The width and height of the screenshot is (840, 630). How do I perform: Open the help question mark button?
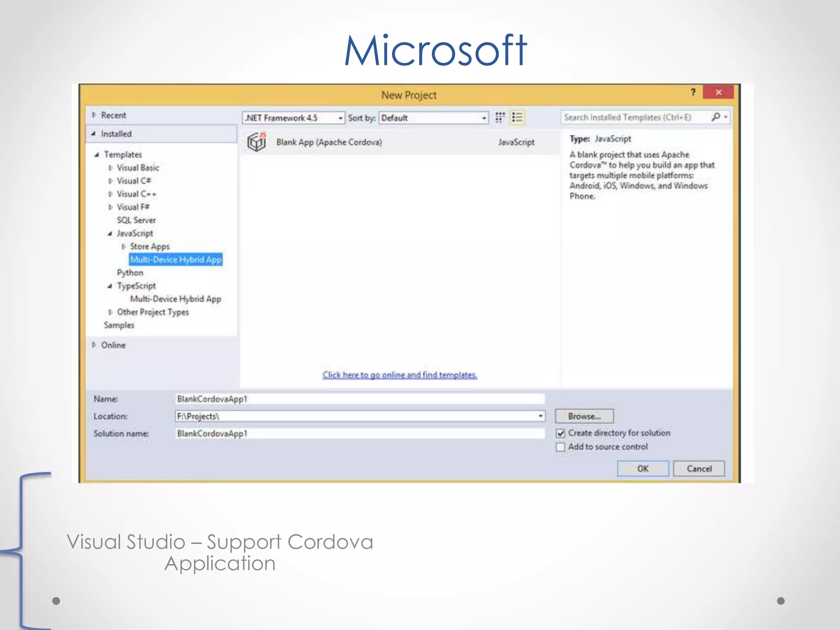(693, 92)
